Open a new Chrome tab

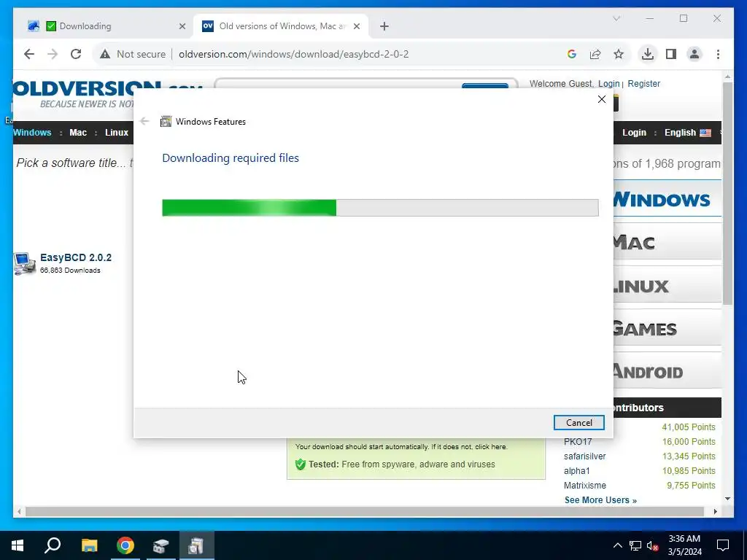tap(384, 26)
